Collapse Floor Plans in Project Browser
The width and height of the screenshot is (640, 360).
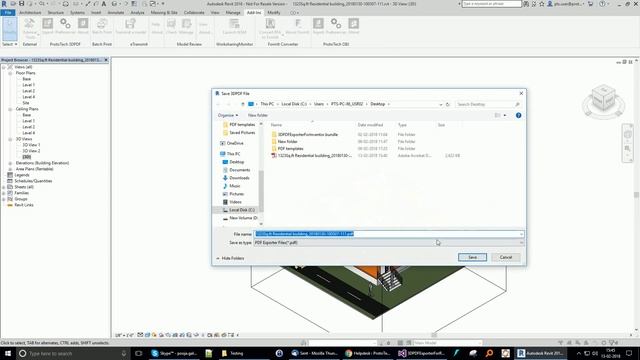coord(10,73)
